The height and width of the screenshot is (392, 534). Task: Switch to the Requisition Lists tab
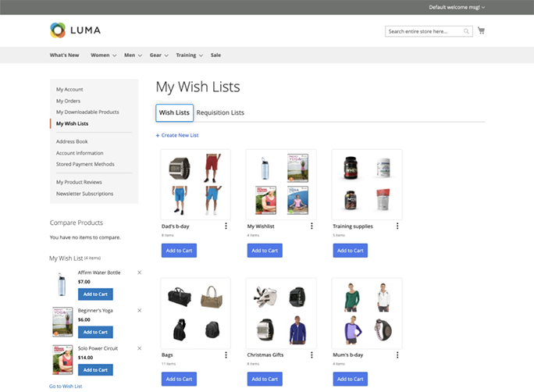[220, 112]
